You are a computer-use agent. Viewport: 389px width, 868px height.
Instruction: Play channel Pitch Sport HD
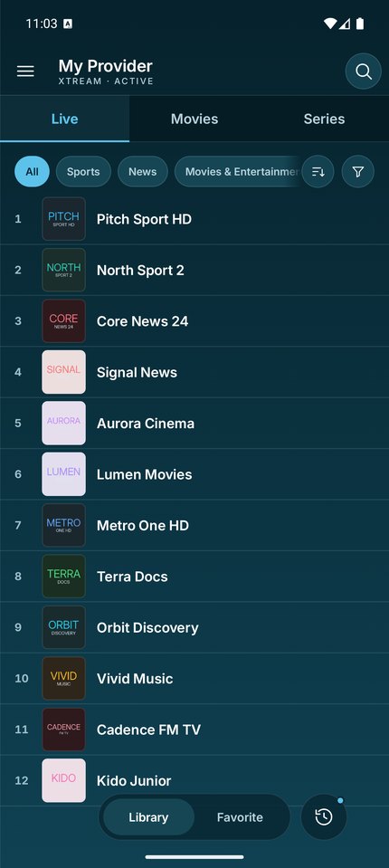pyautogui.click(x=194, y=219)
